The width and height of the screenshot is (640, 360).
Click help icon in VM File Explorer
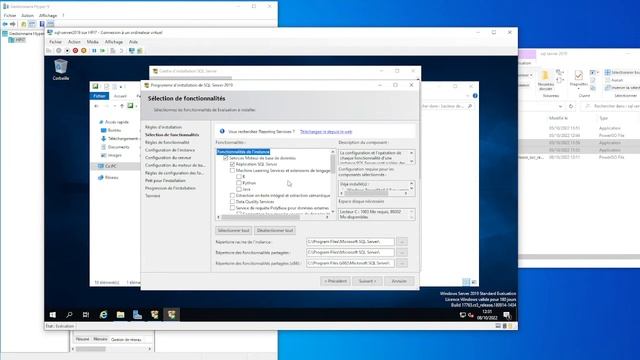click(475, 96)
